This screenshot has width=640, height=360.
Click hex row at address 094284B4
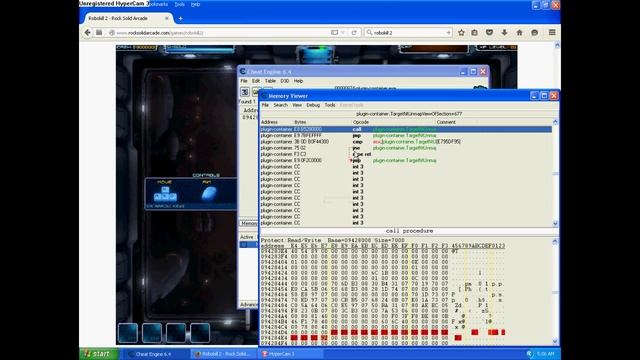coord(383,322)
